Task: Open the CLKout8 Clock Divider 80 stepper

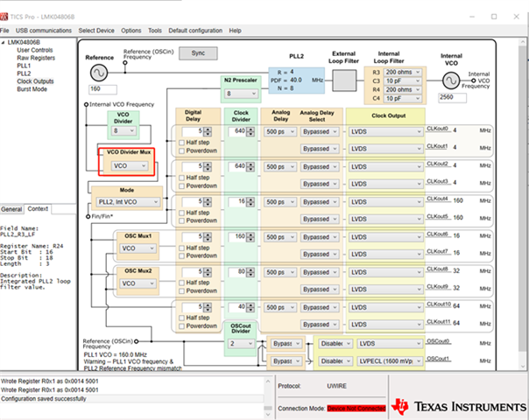Action: pyautogui.click(x=250, y=272)
